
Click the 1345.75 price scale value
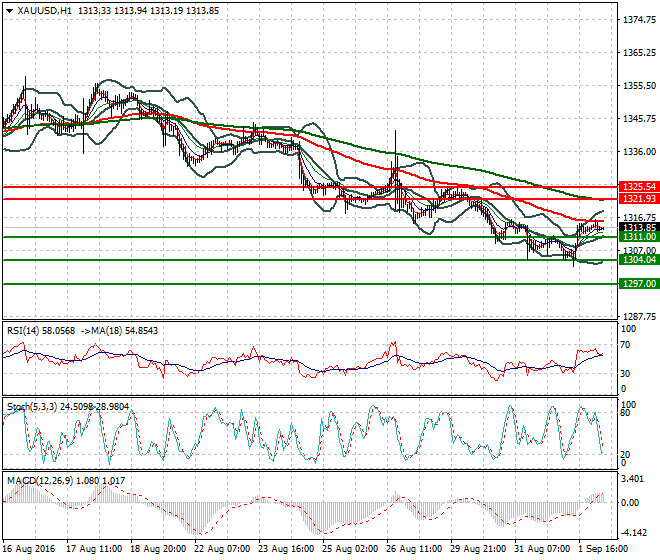tap(639, 119)
